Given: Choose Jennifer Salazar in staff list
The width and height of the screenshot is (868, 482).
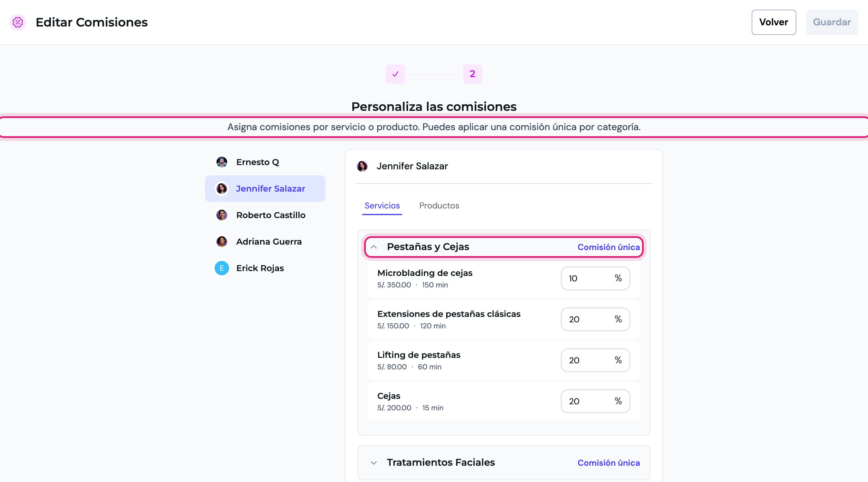Looking at the screenshot, I should 265,189.
